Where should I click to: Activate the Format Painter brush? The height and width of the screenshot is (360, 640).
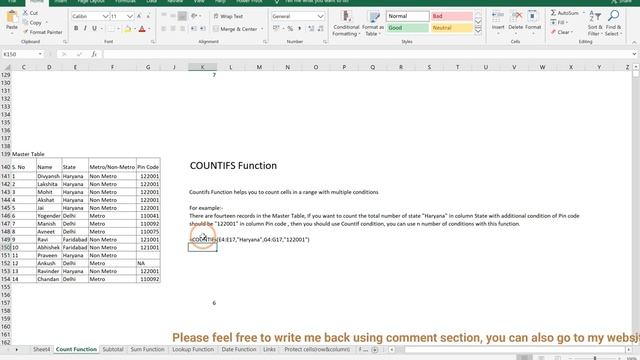(42, 32)
